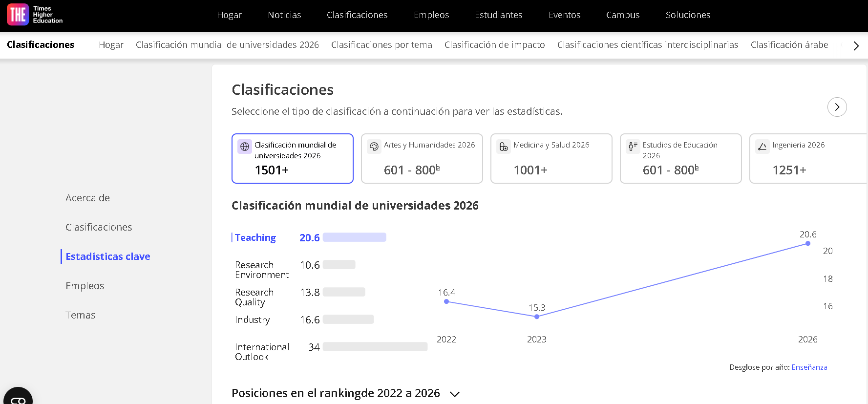Screen dimensions: 868x404
Task: Jump to Temas in the sidebar
Action: click(x=81, y=315)
